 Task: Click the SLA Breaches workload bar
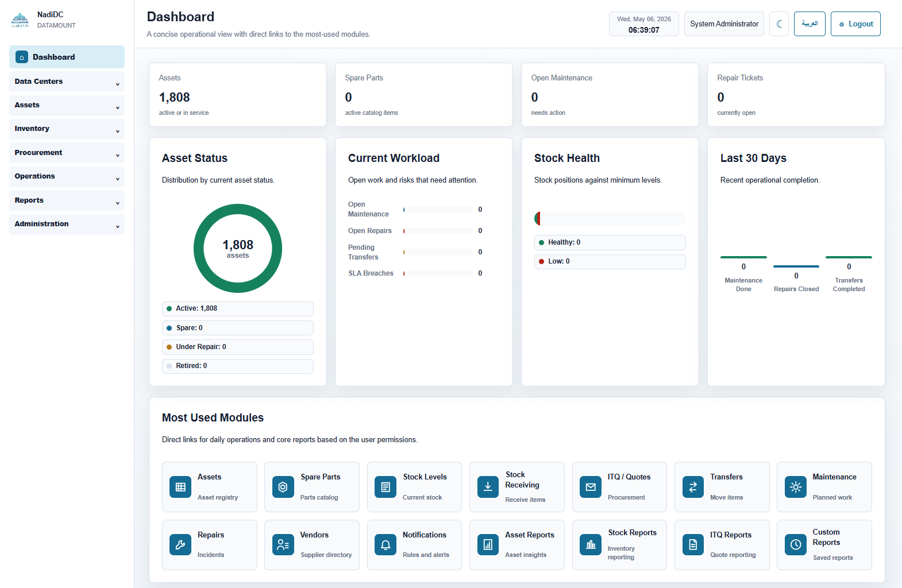(438, 273)
